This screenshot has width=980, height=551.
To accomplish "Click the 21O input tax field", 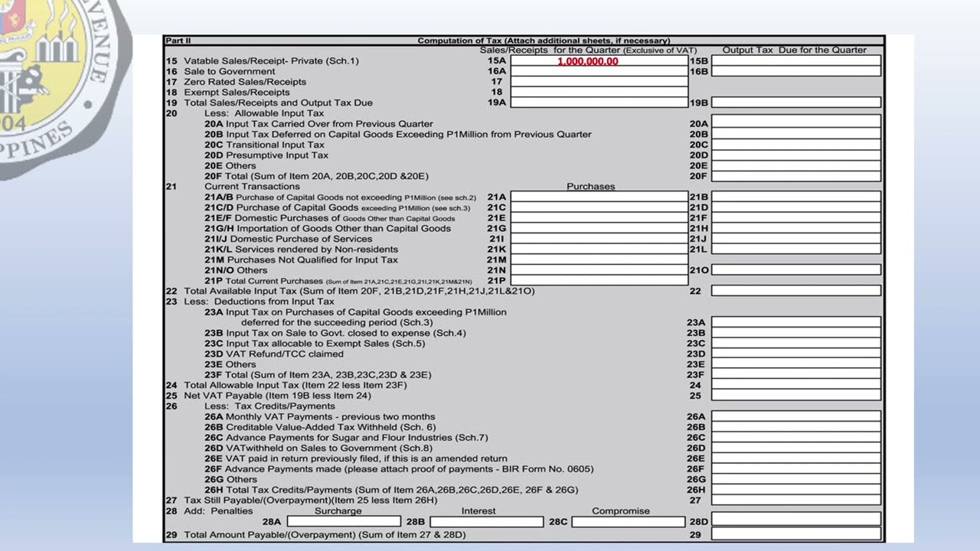I will 796,270.
